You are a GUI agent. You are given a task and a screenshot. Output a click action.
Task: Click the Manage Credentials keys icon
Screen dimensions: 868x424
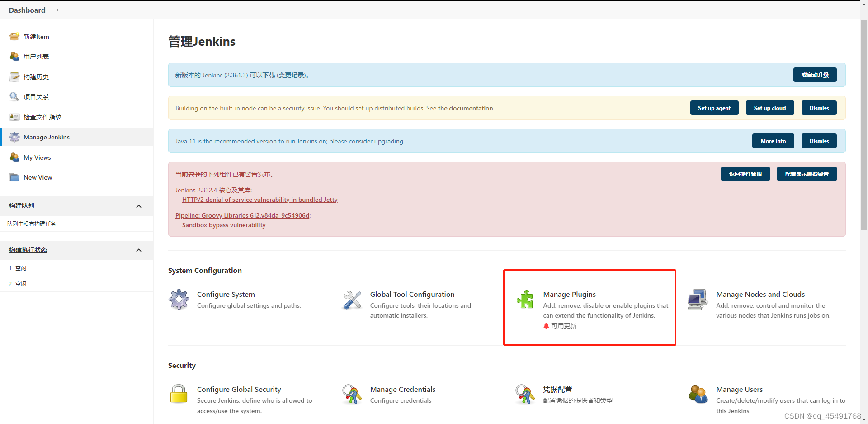click(x=352, y=394)
